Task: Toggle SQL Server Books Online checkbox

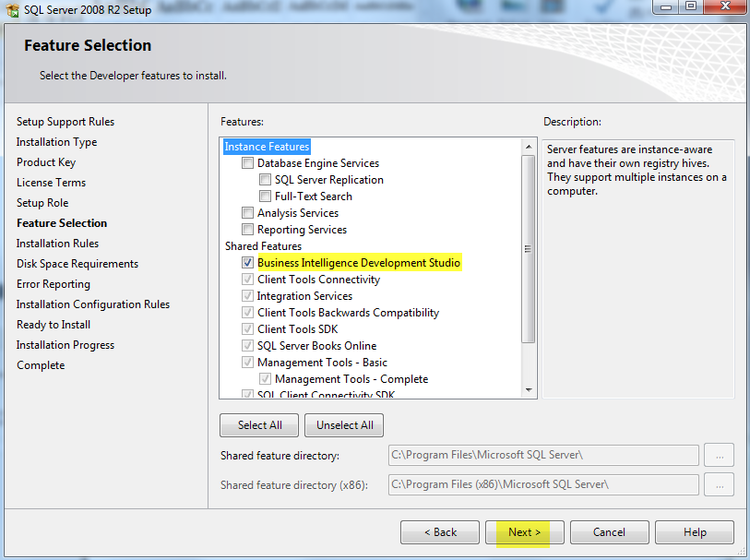Action: (247, 346)
